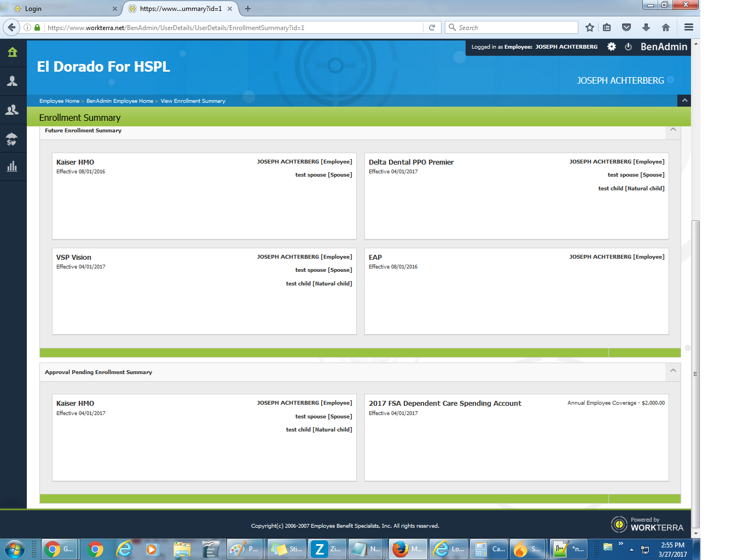Image resolution: width=743 pixels, height=560 pixels.
Task: Click the browser Search field
Action: [512, 27]
